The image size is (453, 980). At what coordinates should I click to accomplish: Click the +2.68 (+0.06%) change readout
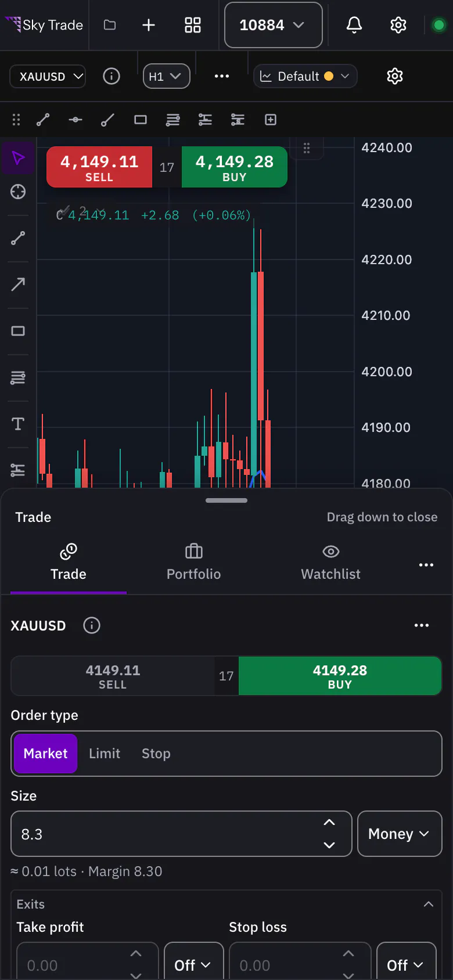pyautogui.click(x=196, y=215)
